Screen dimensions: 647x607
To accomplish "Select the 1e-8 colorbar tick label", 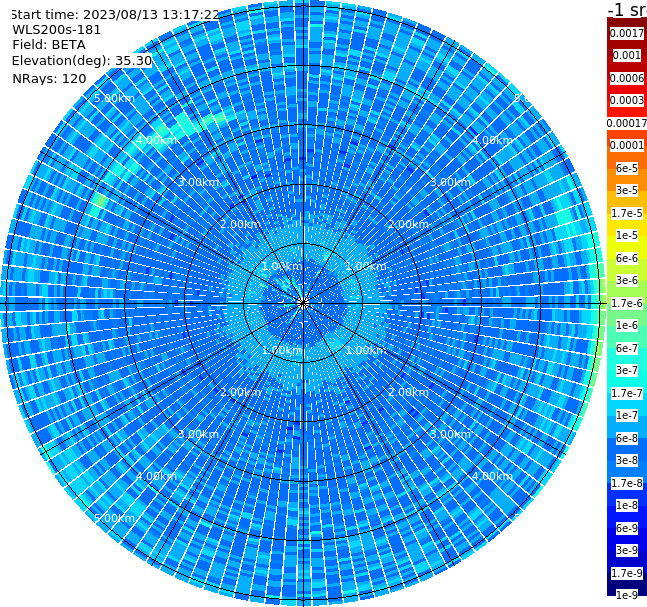I will [627, 505].
